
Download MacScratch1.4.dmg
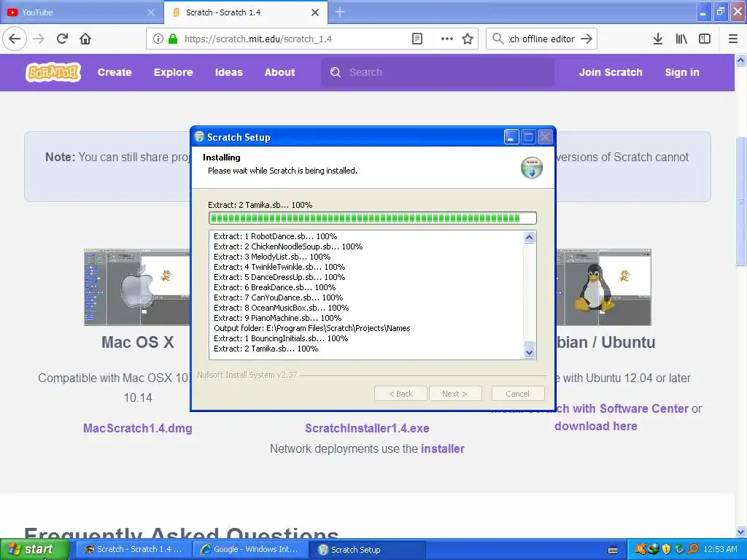[138, 428]
